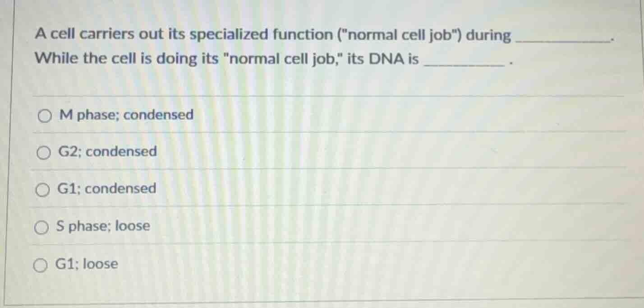Click the text "G2; condensed"

107,152
